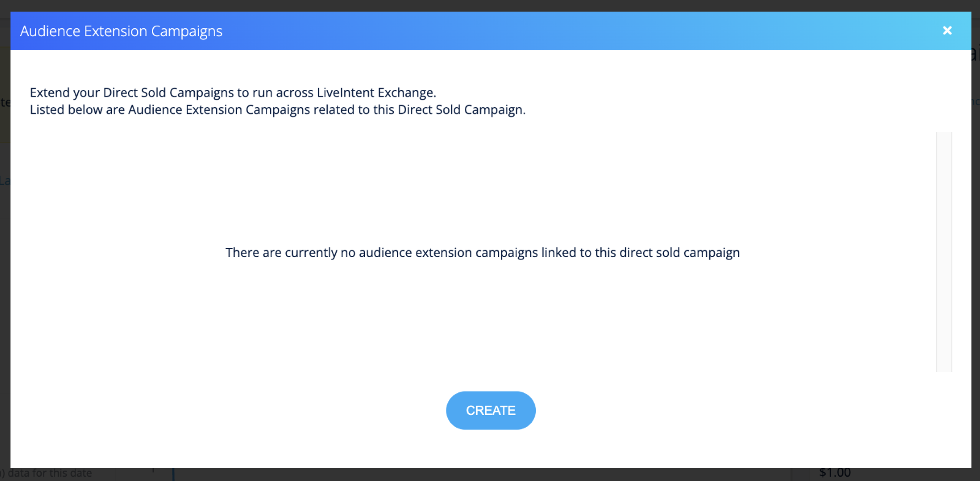Close the Audience Extension Campaigns dialog

[x=947, y=31]
